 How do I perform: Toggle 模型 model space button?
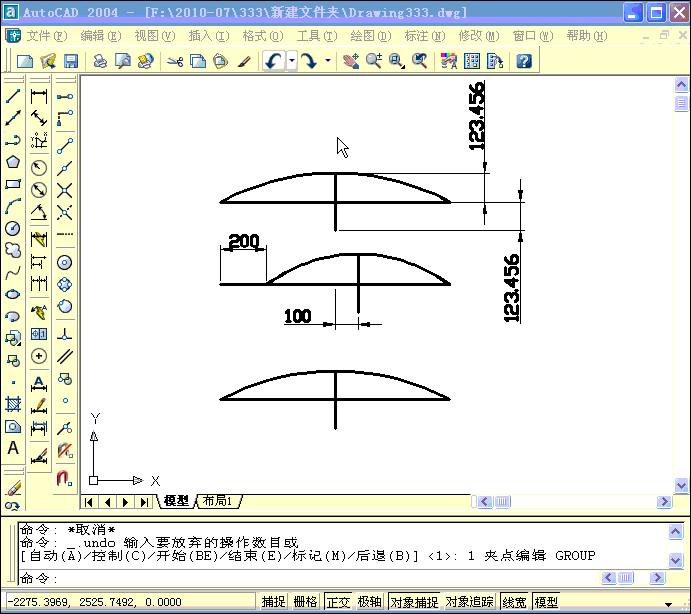(546, 602)
